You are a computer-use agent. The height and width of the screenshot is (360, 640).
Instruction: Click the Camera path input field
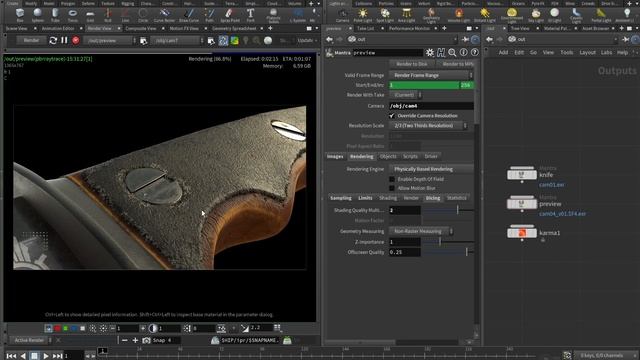point(431,106)
